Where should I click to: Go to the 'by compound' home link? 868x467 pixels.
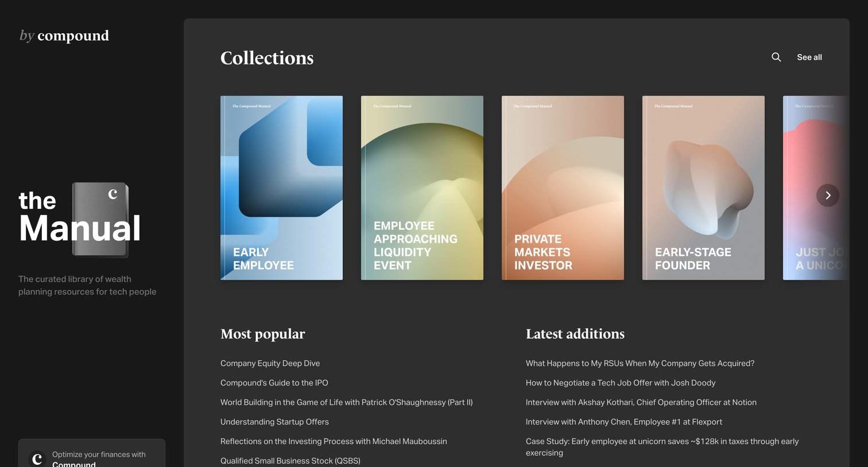pyautogui.click(x=64, y=36)
